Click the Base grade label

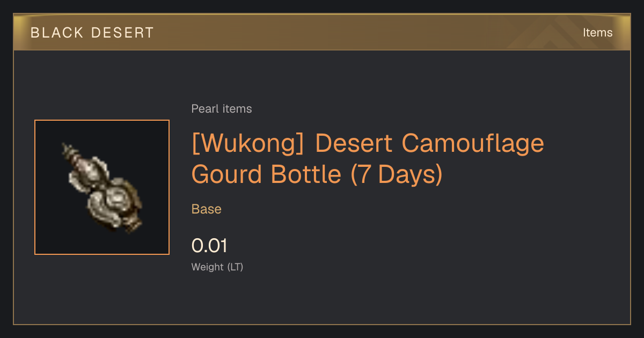[x=207, y=209]
